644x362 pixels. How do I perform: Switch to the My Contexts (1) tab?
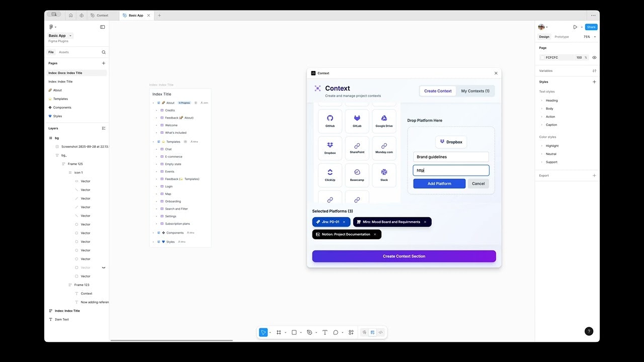point(475,91)
